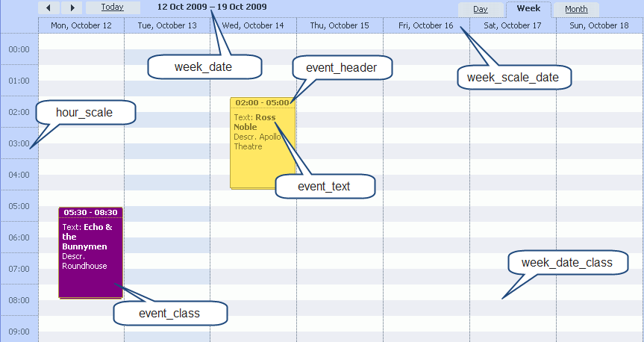644x342 pixels.
Task: Click the 02:00 - 05:00 event header
Action: (x=263, y=102)
